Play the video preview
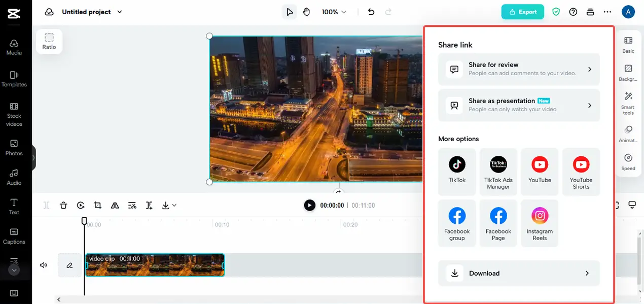The width and height of the screenshot is (644, 304). 309,205
